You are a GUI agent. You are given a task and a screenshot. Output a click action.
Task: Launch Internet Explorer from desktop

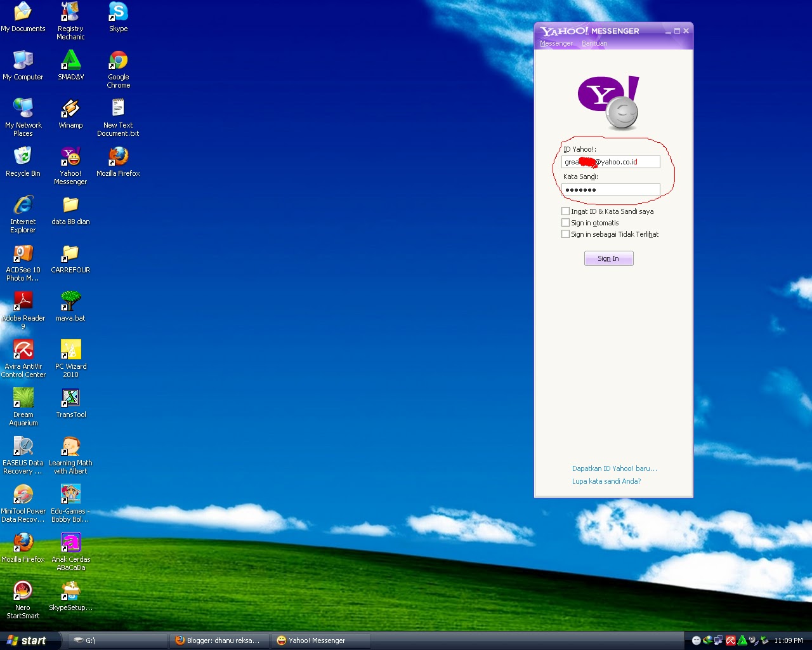click(x=23, y=214)
